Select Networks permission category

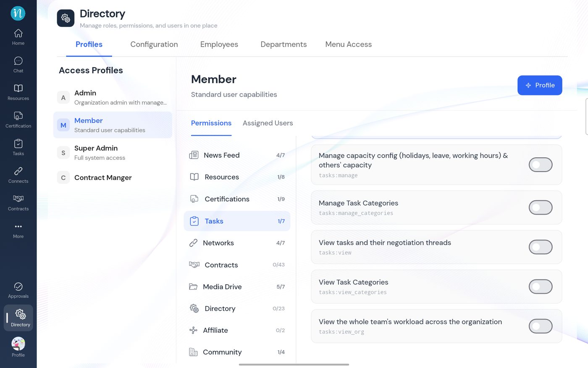237,243
